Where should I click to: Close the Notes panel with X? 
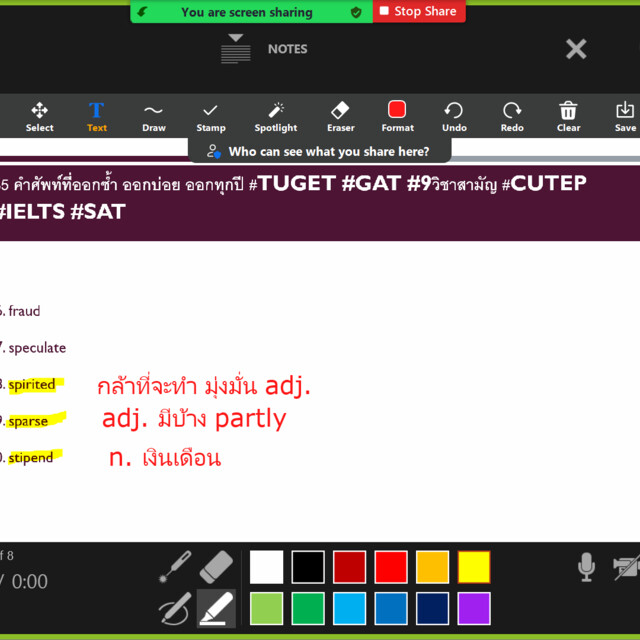(576, 49)
